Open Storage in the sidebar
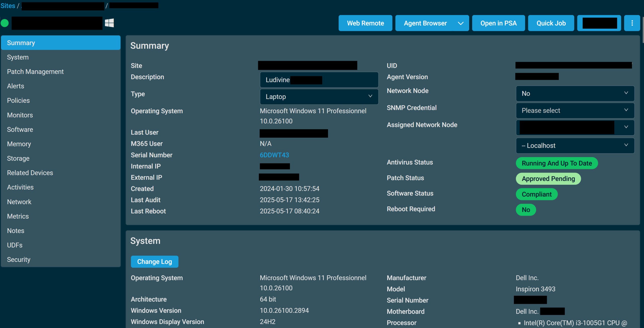 [61, 158]
